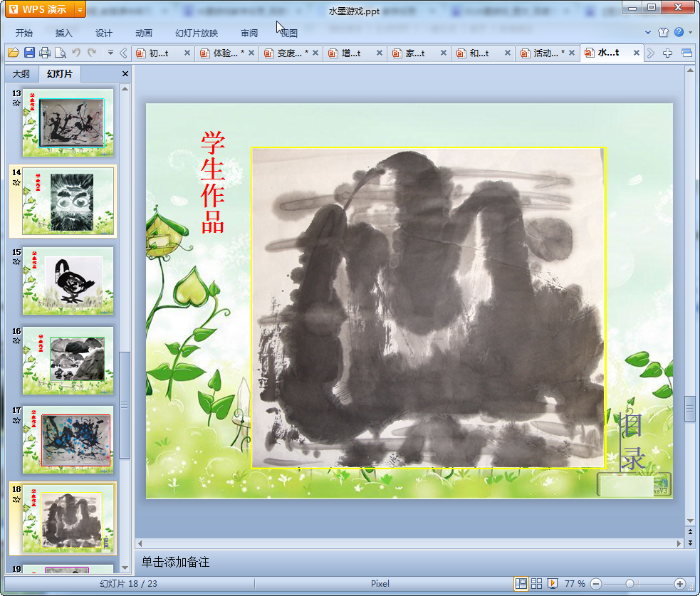The width and height of the screenshot is (700, 596).
Task: Close the 水...t document tab
Action: tap(637, 53)
